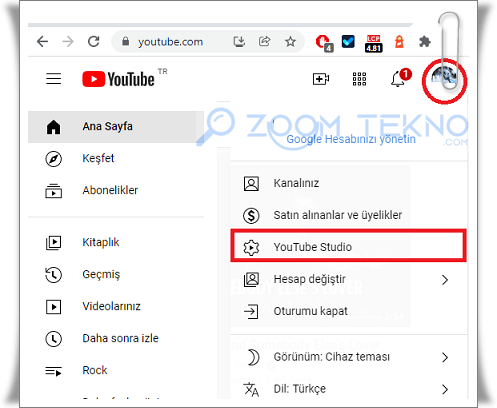Open the red extension with badge 4
The height and width of the screenshot is (408, 497).
(x=324, y=43)
